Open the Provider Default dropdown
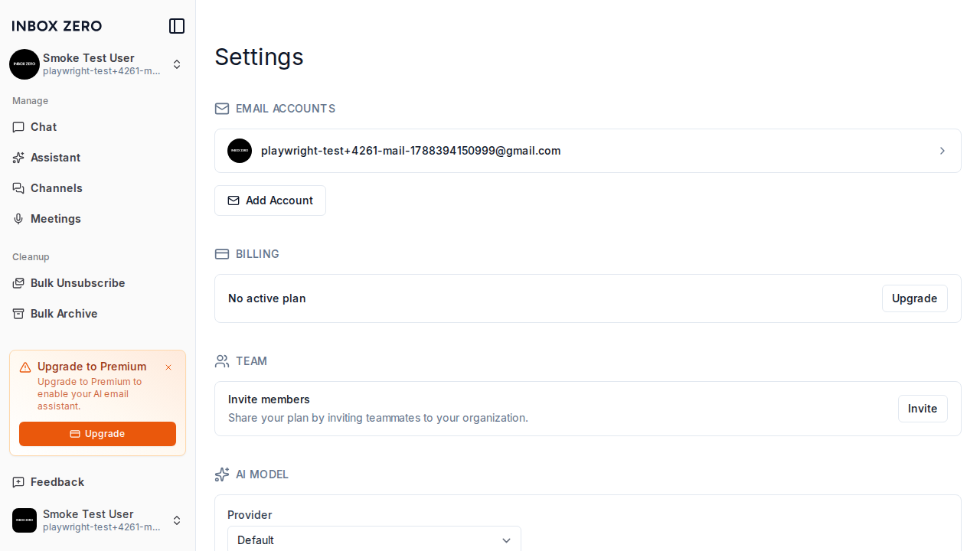This screenshot has width=980, height=551. (x=374, y=539)
